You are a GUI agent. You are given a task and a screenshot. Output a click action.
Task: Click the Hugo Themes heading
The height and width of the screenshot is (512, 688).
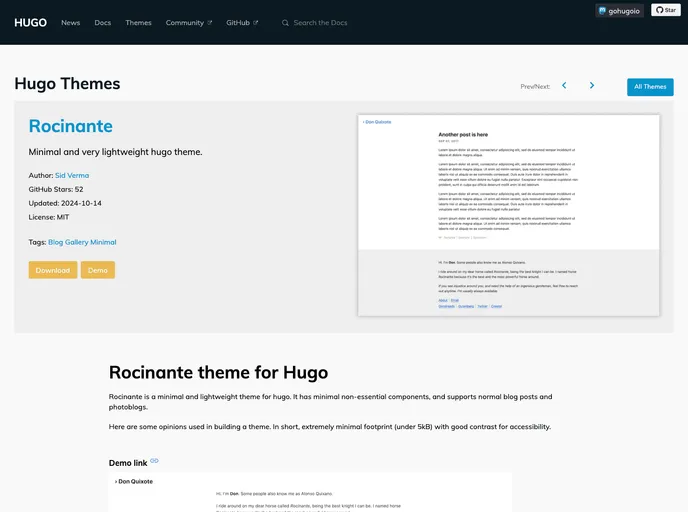coord(67,83)
